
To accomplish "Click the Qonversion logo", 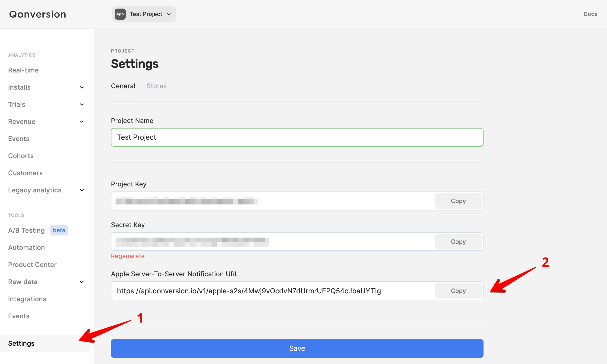I will point(38,14).
